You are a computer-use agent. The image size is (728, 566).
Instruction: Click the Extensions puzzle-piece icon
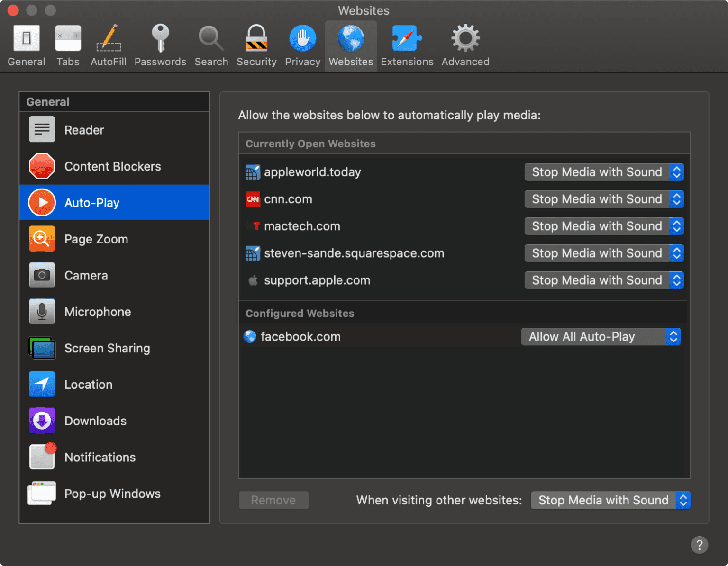[406, 45]
